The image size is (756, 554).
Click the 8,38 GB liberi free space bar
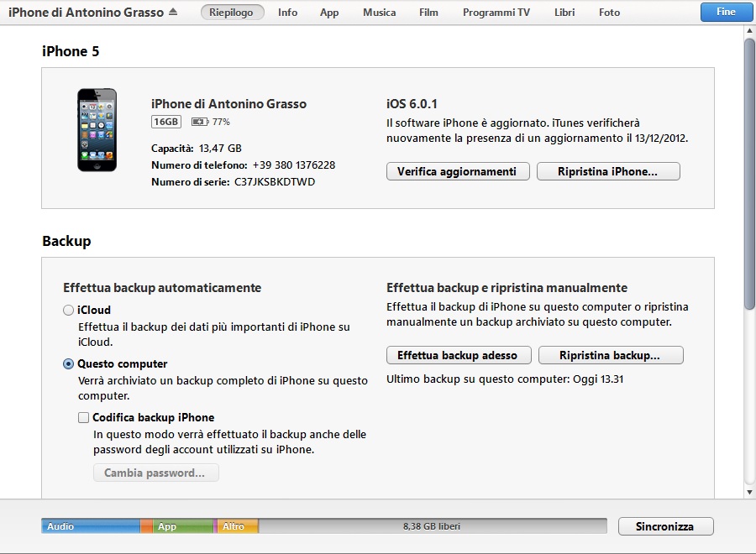point(433,526)
